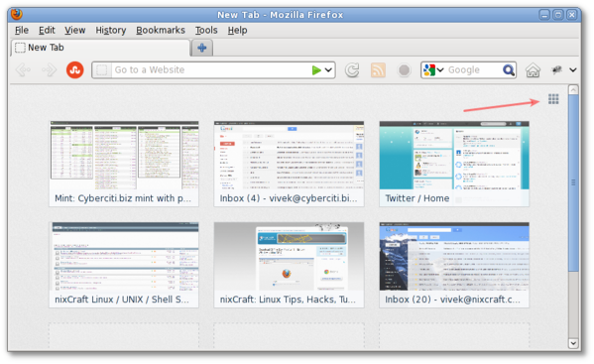Reload the current page

pos(352,70)
